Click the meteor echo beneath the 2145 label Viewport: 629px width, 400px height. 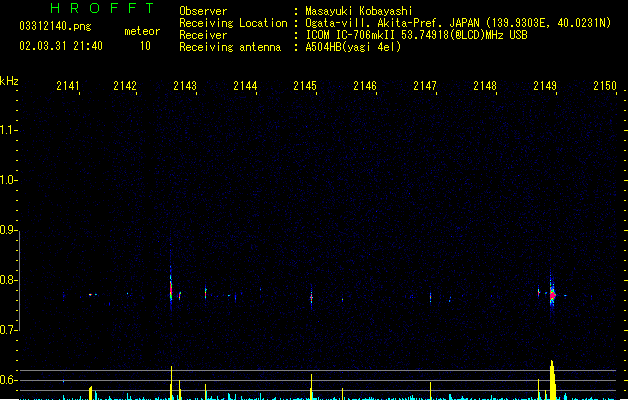[311, 297]
